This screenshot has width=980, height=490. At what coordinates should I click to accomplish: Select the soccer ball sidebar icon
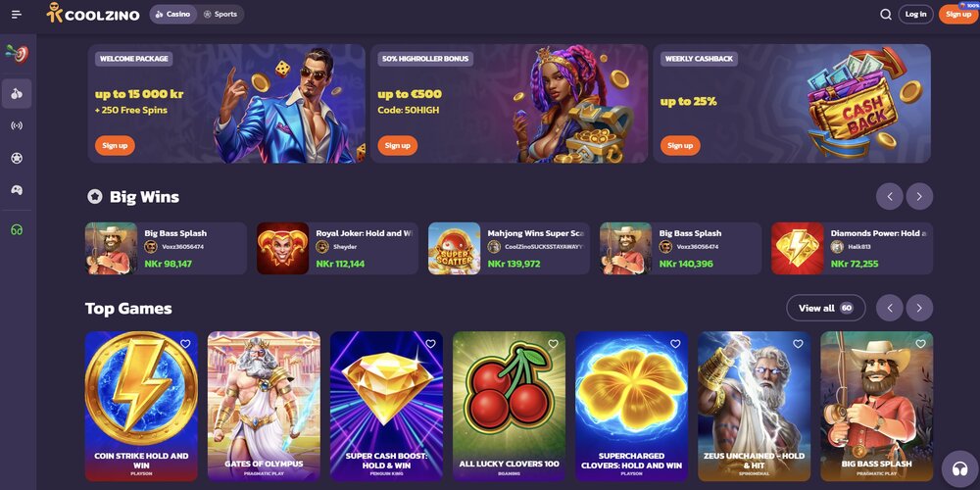click(17, 158)
